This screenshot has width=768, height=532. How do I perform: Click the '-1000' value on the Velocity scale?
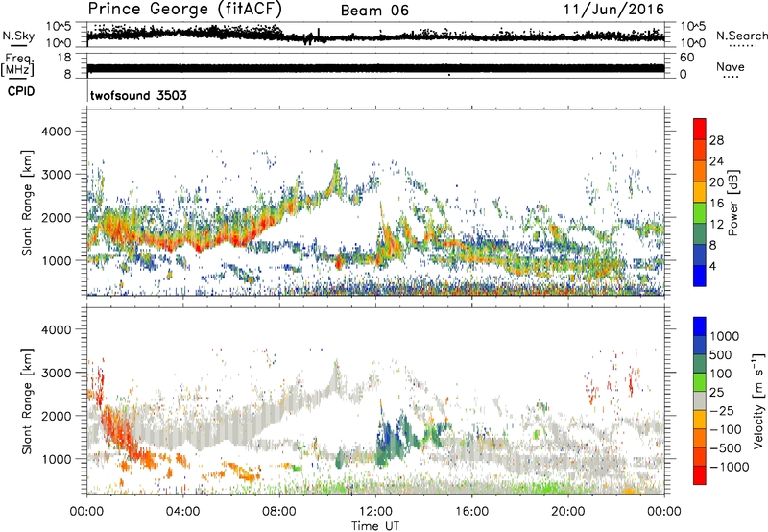[x=730, y=467]
